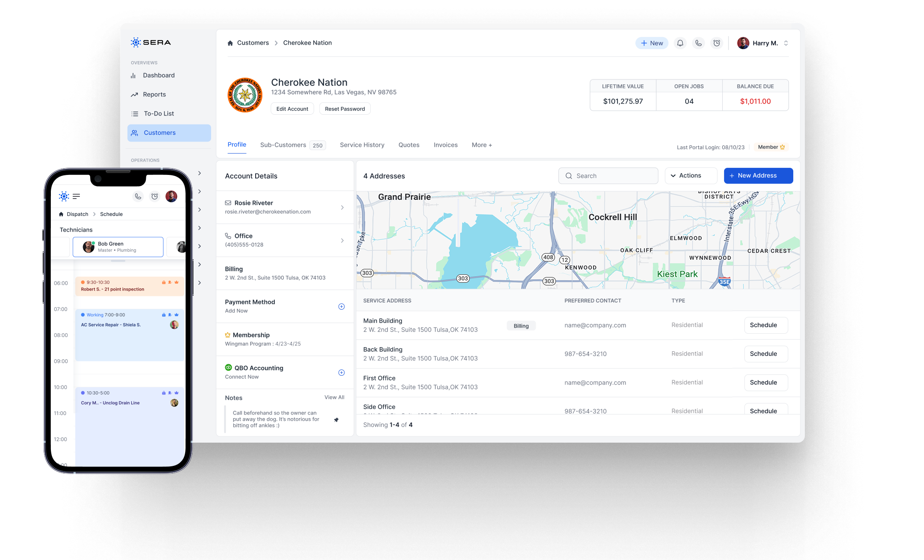Click the pin icon on the note
This screenshot has height=560, width=924.
(x=336, y=419)
